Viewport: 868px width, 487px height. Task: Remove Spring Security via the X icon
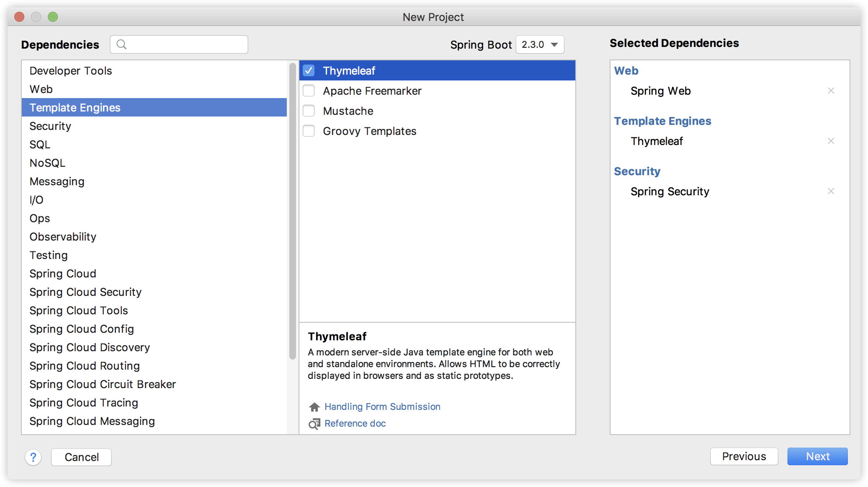(x=832, y=191)
